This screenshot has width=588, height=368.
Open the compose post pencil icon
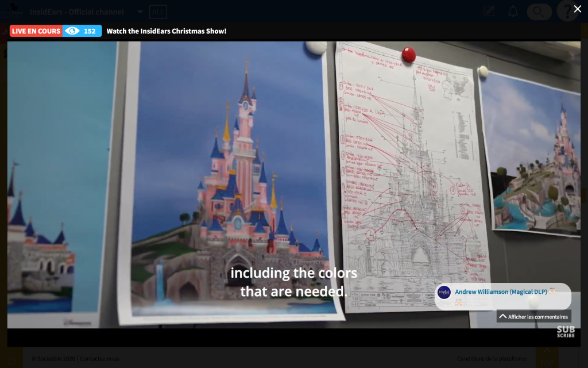coord(489,11)
